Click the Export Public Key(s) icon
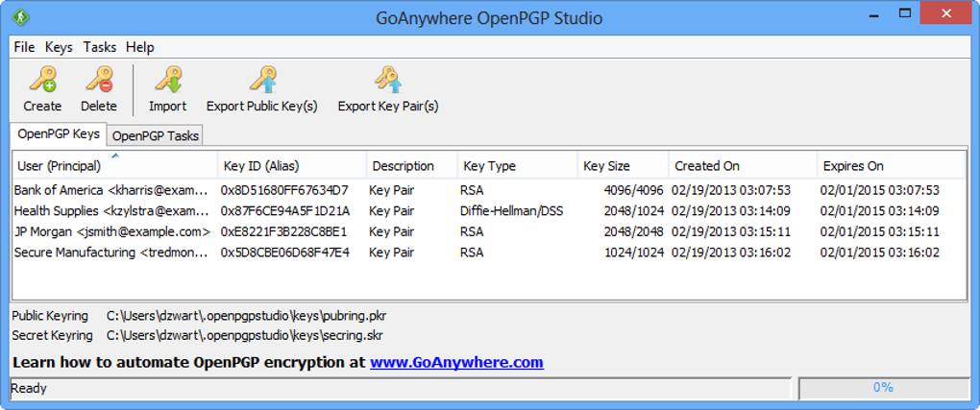 (261, 80)
